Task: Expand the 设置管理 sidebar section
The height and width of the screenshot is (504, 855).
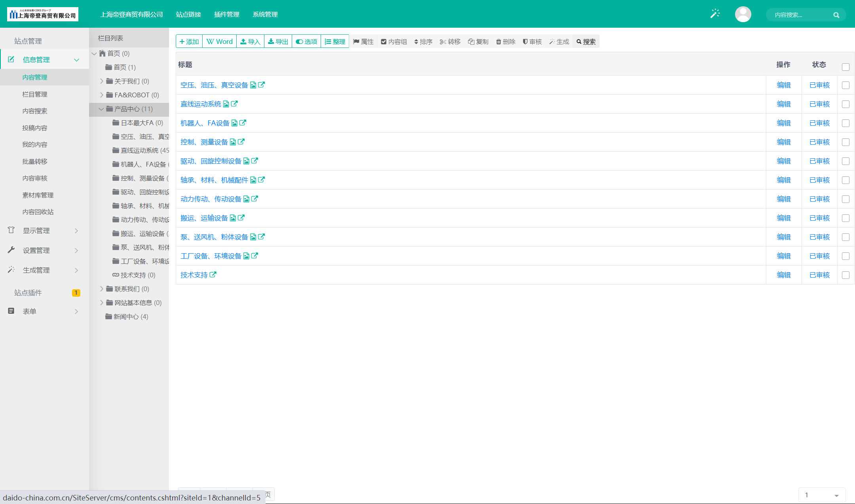Action: click(x=44, y=250)
